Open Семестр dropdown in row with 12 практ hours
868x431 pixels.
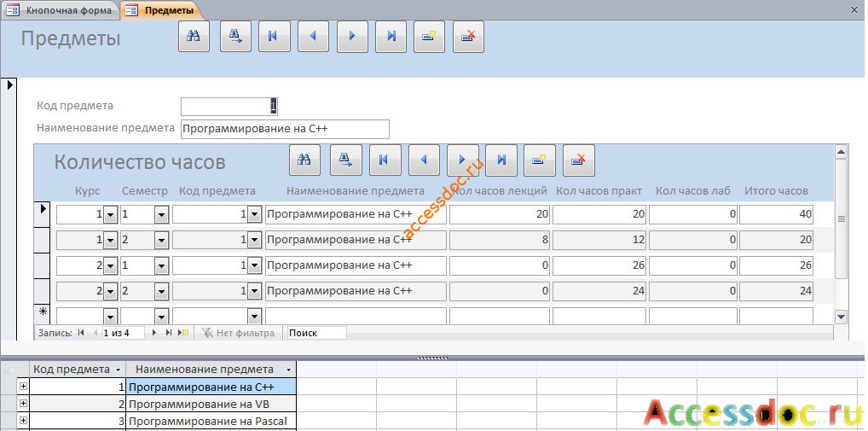click(162, 240)
